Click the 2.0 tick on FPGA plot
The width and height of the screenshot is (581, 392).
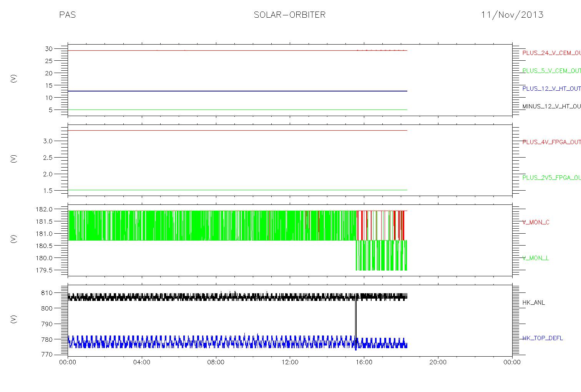point(48,174)
